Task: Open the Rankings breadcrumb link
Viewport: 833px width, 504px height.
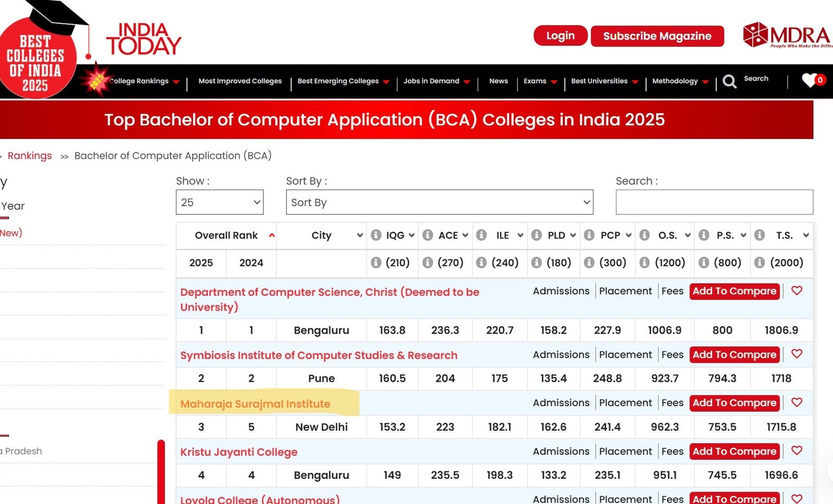Action: [30, 156]
